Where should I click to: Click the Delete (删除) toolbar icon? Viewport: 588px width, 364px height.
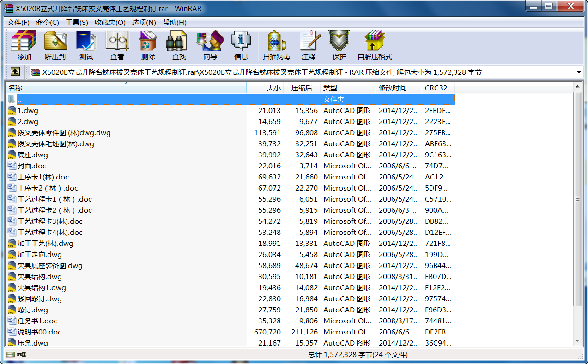148,45
